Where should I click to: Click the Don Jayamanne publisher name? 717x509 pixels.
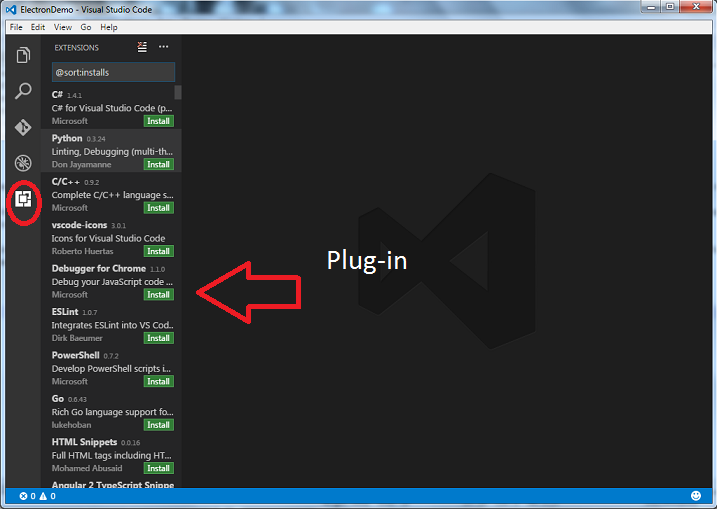81,165
